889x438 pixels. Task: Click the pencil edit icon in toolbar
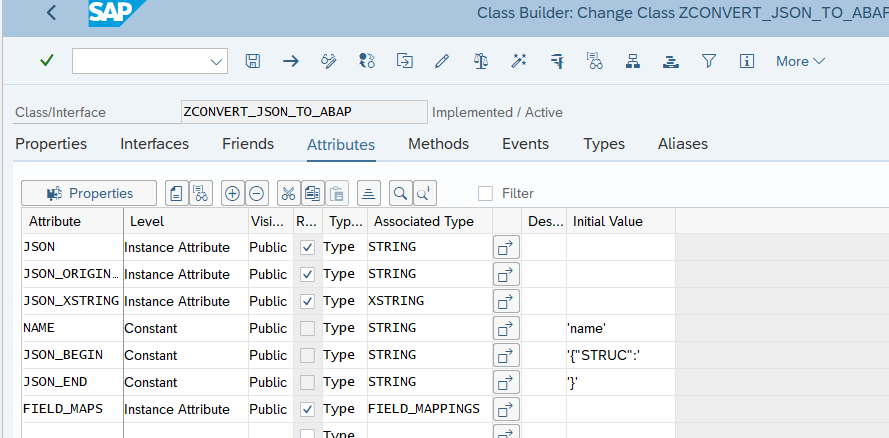coord(442,61)
